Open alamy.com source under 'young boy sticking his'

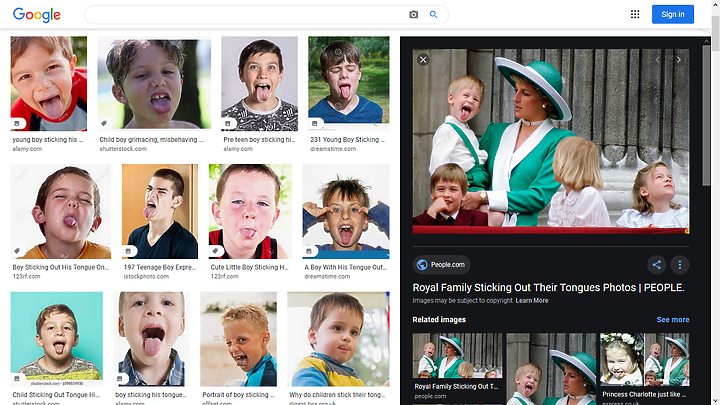tap(27, 149)
